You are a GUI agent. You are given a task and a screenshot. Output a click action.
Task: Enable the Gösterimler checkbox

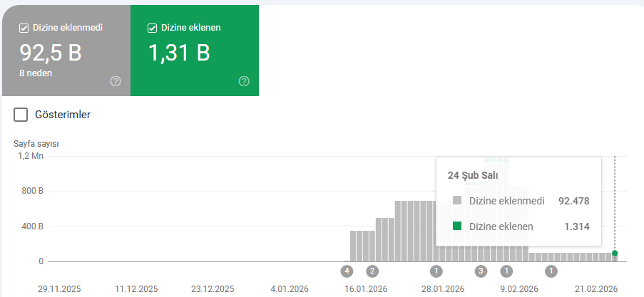coord(21,115)
